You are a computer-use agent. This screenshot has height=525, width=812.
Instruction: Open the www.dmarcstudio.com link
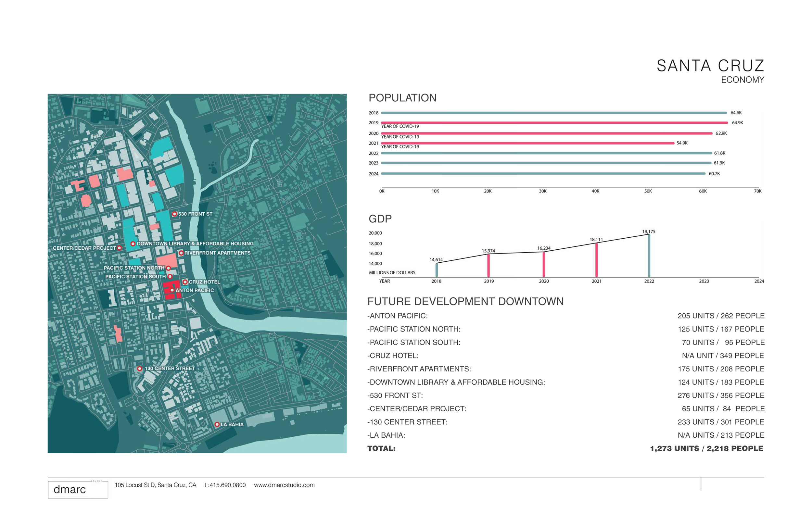pyautogui.click(x=284, y=485)
